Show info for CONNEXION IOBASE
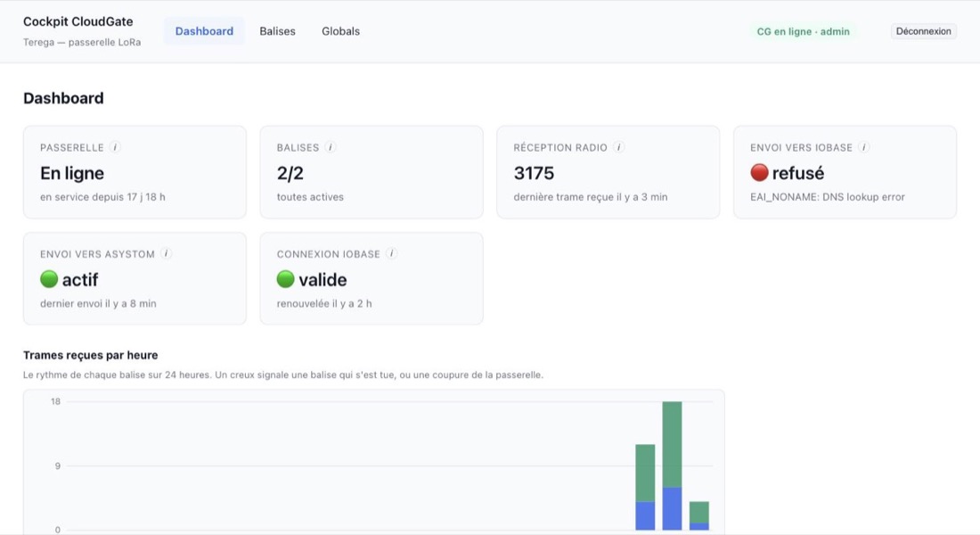 point(391,253)
